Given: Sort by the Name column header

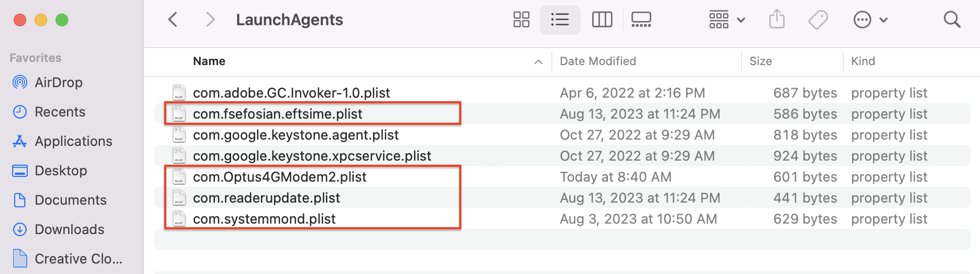Looking at the screenshot, I should click(209, 61).
